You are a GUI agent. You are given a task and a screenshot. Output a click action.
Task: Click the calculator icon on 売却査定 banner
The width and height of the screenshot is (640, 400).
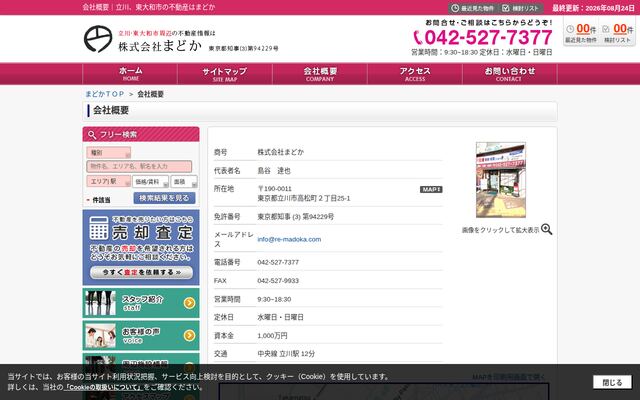98,228
